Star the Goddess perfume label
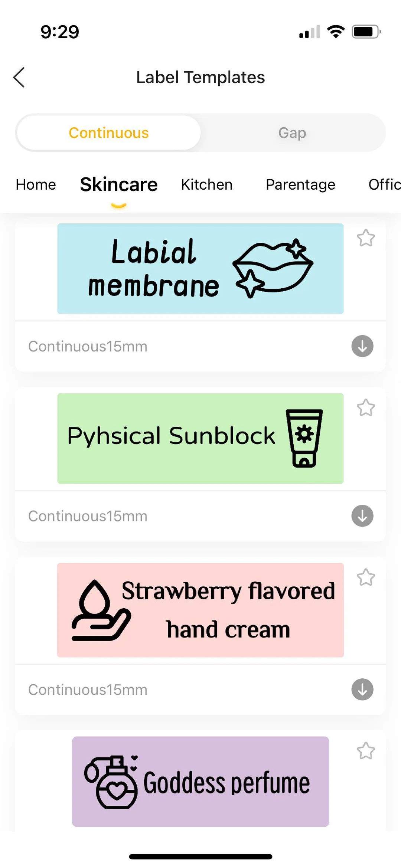The height and width of the screenshot is (868, 401). 366,751
